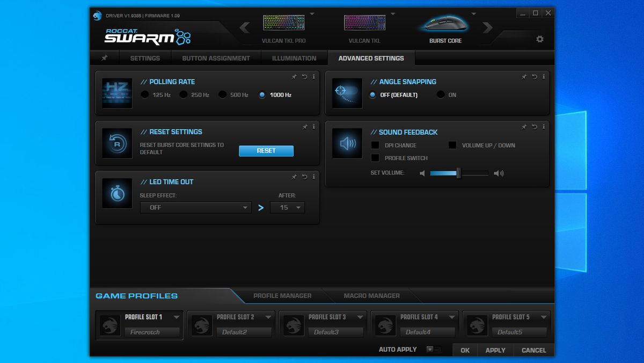
Task: Click the Sound Feedback speaker icon
Action: click(347, 143)
